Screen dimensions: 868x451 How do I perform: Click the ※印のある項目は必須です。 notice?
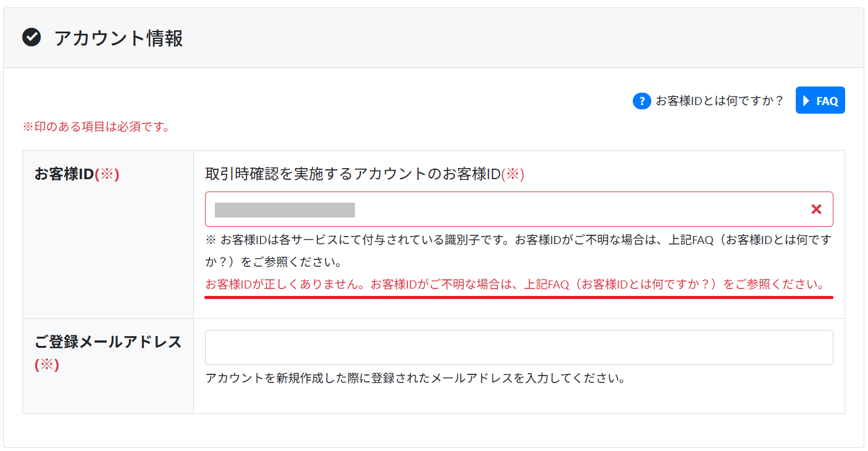[96, 127]
